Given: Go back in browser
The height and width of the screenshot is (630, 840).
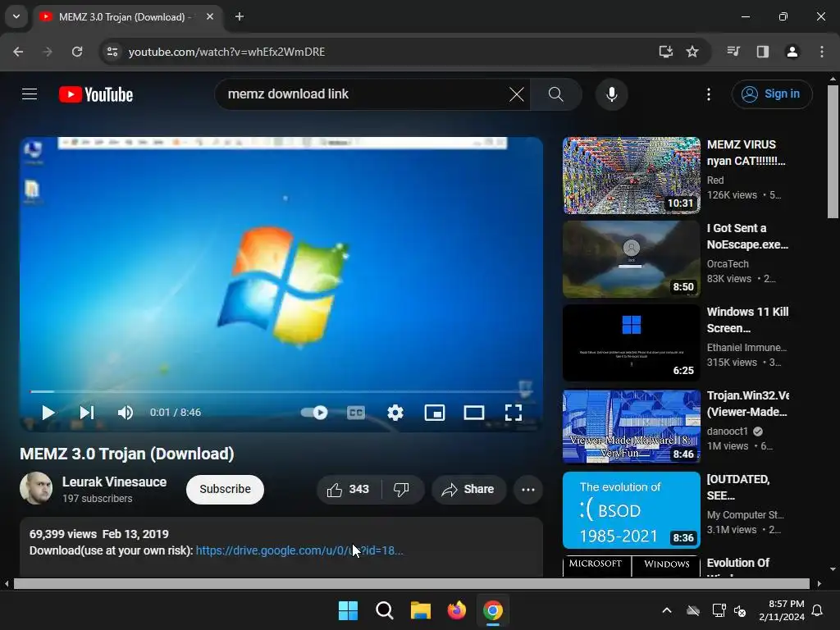Looking at the screenshot, I should [18, 52].
